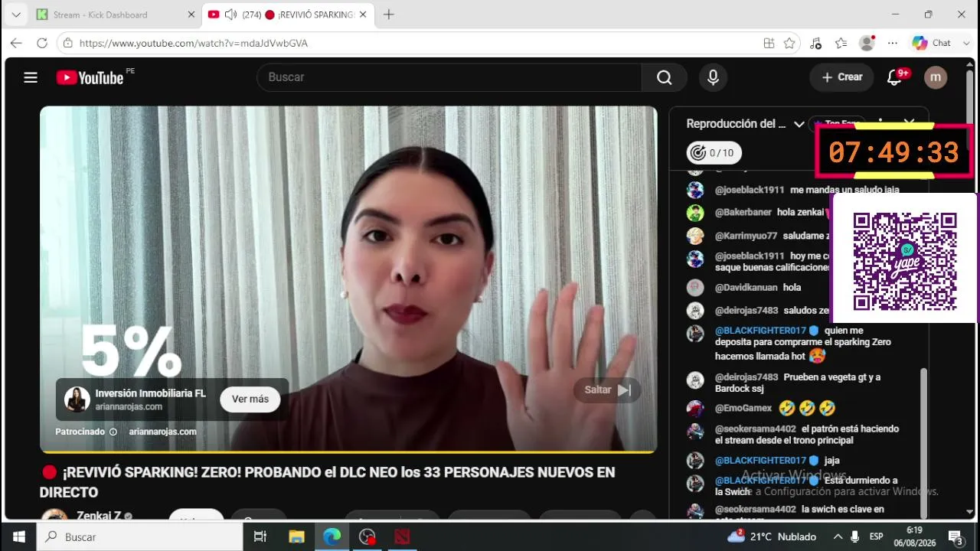This screenshot has width=980, height=551.
Task: Click Ver más on the ad
Action: pos(250,399)
